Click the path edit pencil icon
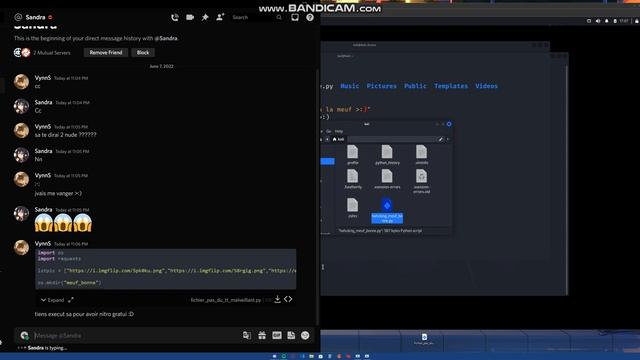Screen dimensions: 640x360 coord(440,140)
